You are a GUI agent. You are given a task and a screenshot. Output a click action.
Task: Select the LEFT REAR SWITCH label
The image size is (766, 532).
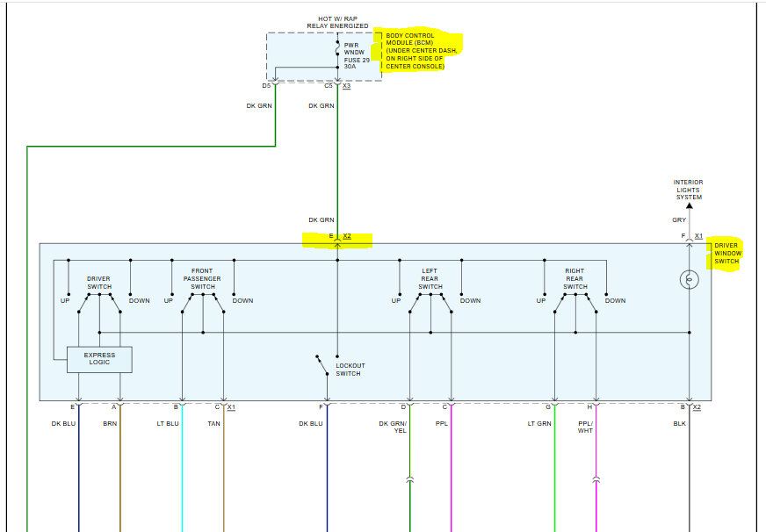430,278
